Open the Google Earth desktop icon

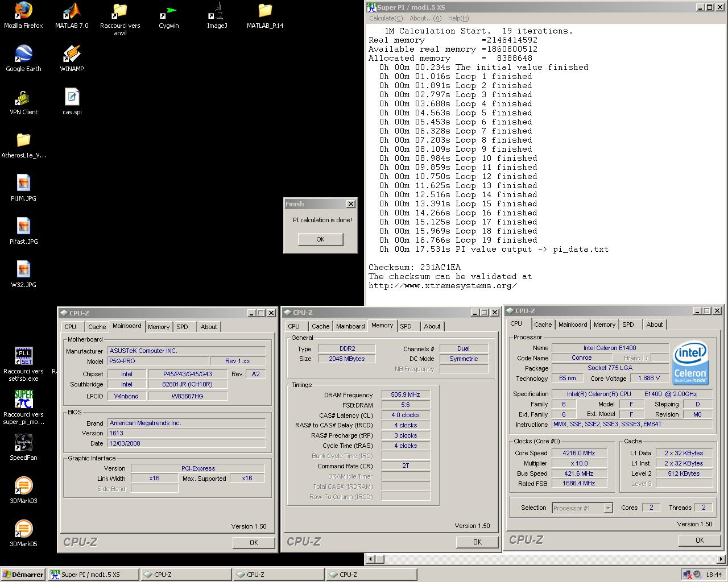pos(23,59)
